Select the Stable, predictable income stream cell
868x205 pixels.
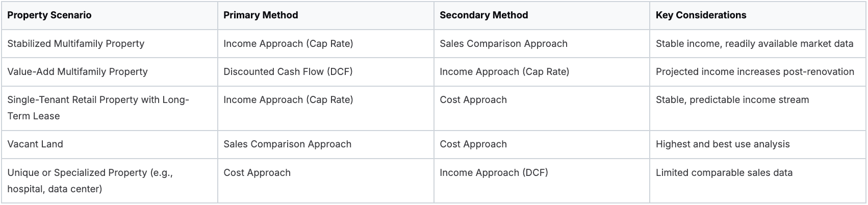click(732, 100)
